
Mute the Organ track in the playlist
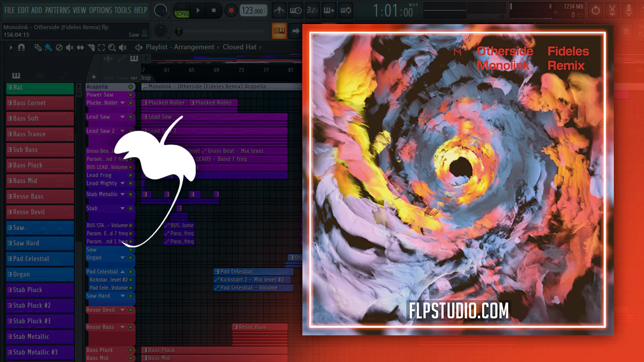130,258
